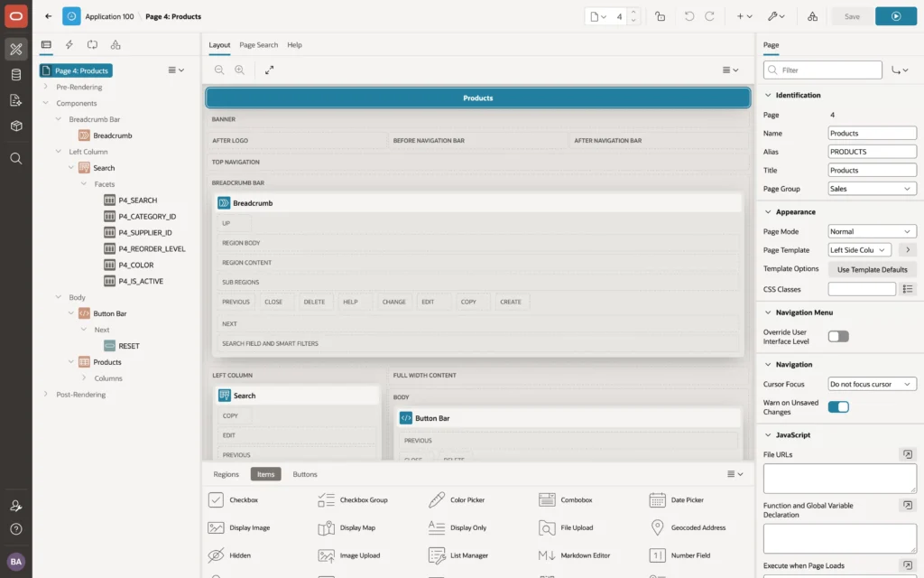The image size is (924, 578).
Task: Go to Page Template arrow button
Action: (908, 250)
